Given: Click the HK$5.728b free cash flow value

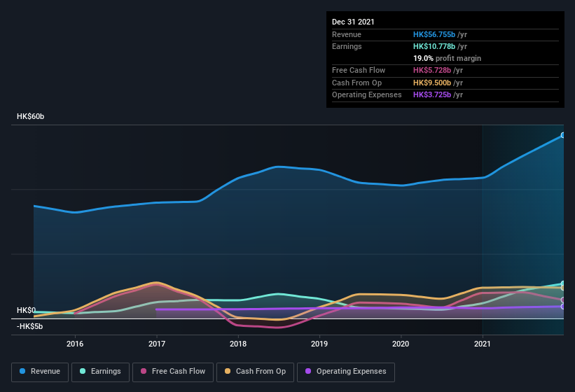Looking at the screenshot, I should click(432, 70).
